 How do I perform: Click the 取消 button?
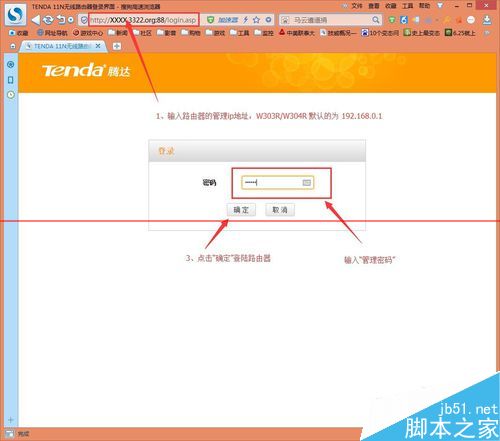(x=280, y=210)
